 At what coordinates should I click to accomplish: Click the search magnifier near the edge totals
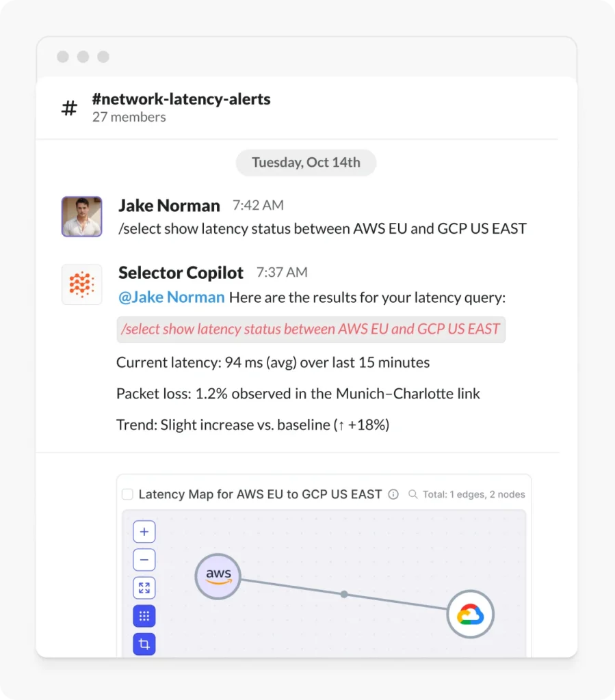click(x=411, y=494)
